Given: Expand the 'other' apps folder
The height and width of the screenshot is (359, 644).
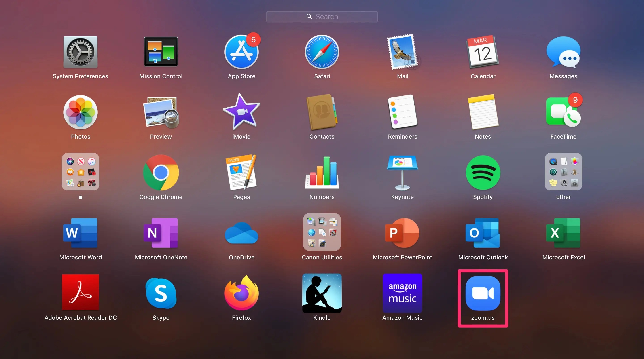Looking at the screenshot, I should (x=563, y=172).
